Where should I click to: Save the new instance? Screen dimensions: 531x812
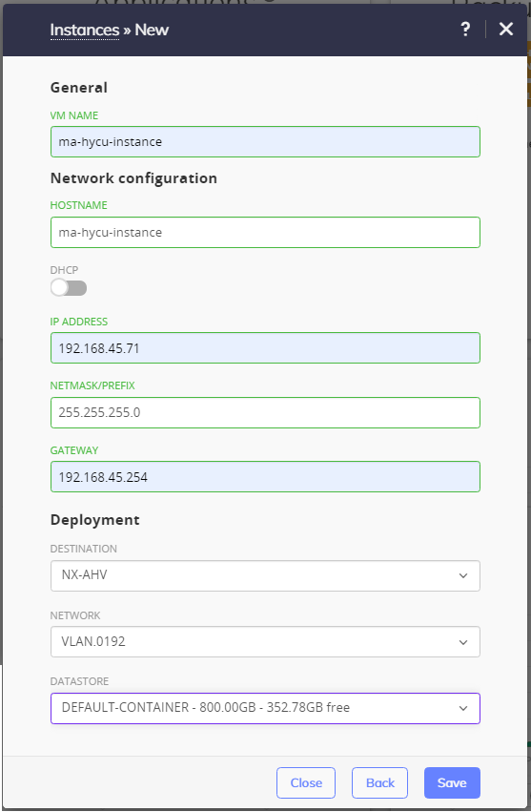click(452, 782)
